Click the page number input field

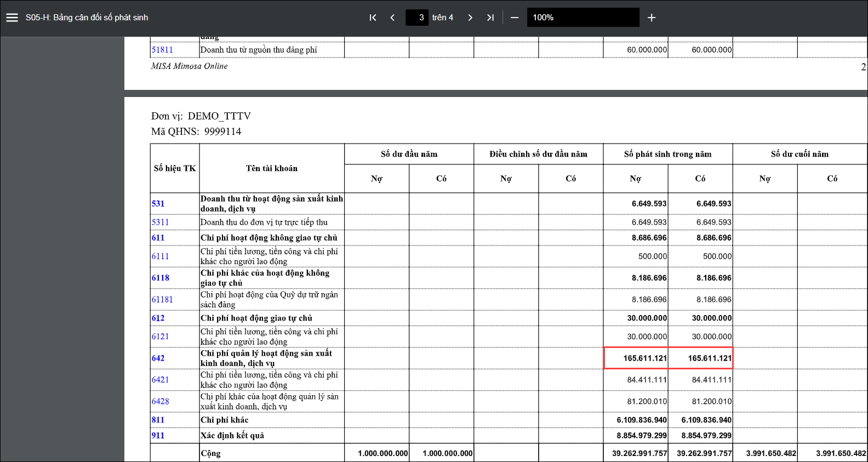pos(418,18)
